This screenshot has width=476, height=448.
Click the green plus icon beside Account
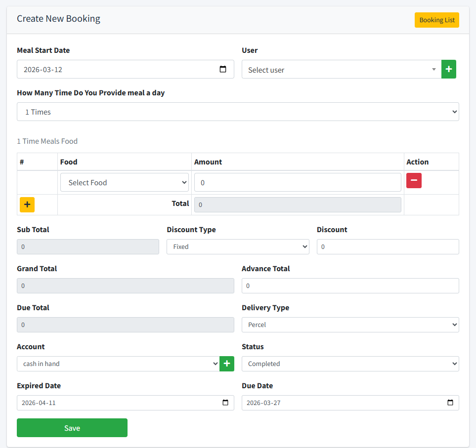(227, 364)
